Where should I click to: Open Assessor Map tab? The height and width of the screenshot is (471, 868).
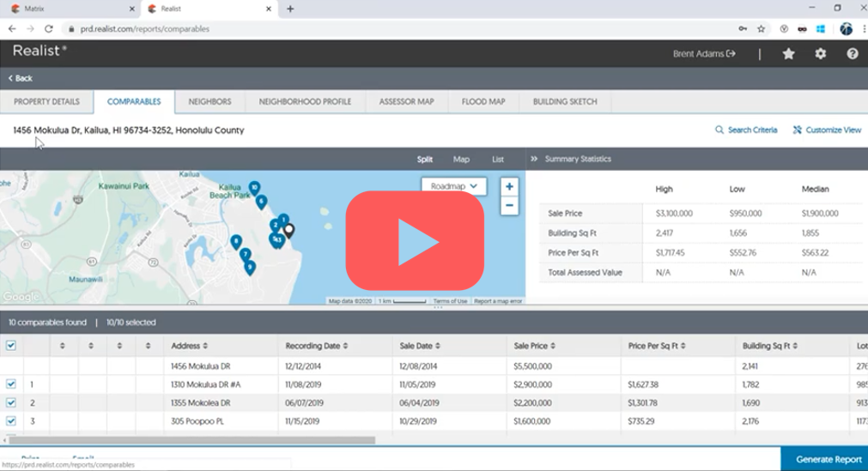click(x=406, y=102)
